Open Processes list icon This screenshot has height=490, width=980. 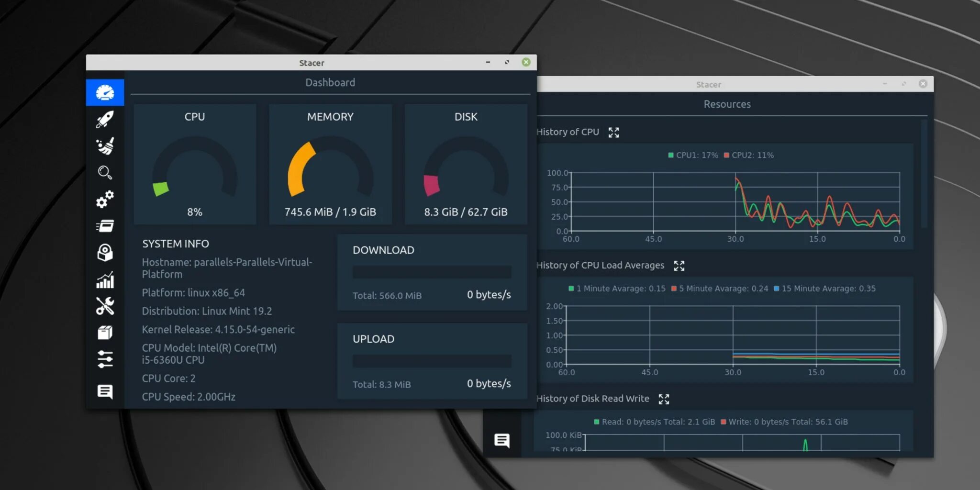105,226
